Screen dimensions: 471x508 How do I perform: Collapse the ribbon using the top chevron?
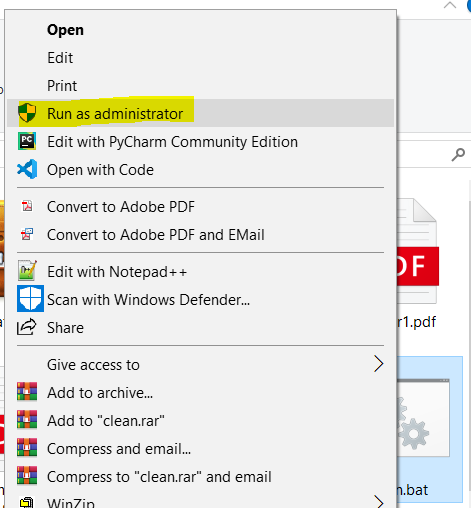[450, 5]
